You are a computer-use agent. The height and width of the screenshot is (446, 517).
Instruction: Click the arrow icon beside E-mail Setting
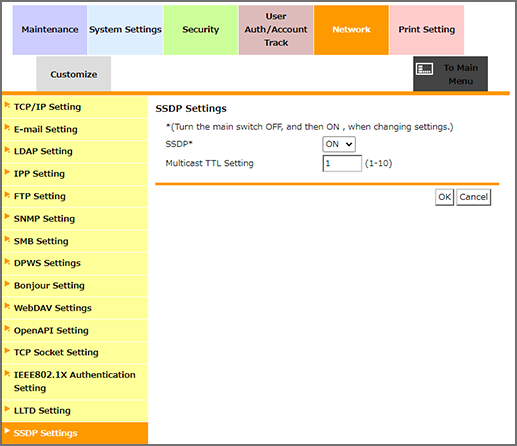7,127
